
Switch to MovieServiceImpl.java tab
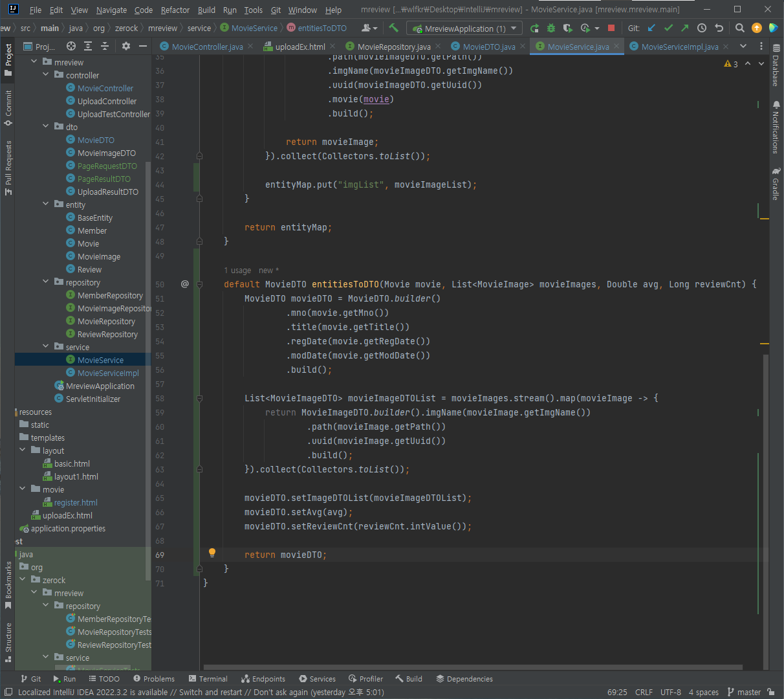[x=680, y=47]
